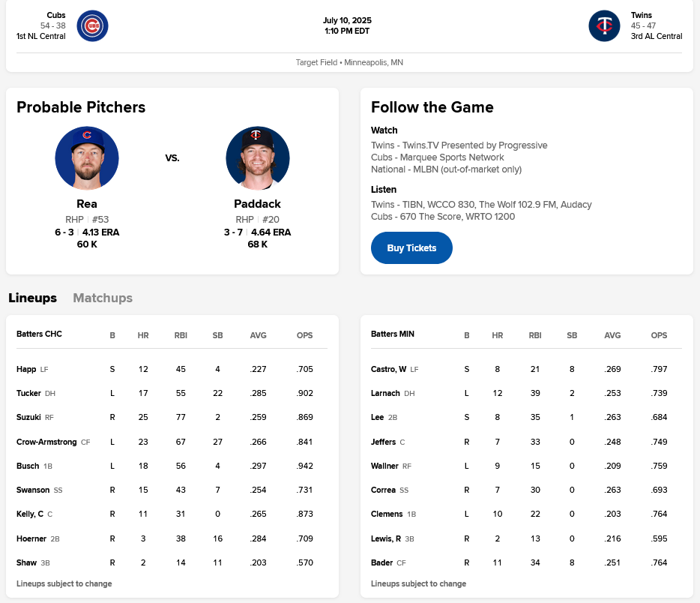Open Bader's player page
This screenshot has height=603, width=700.
(x=381, y=562)
